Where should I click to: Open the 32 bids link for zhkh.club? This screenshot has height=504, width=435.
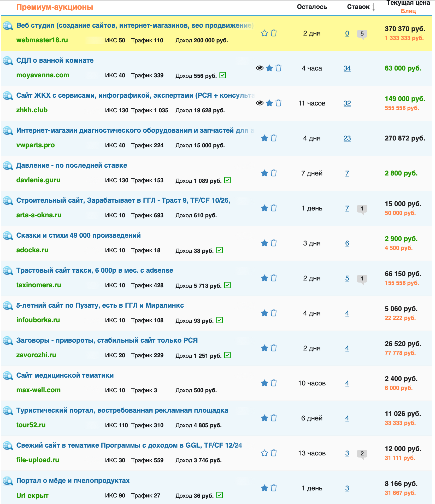pyautogui.click(x=347, y=103)
